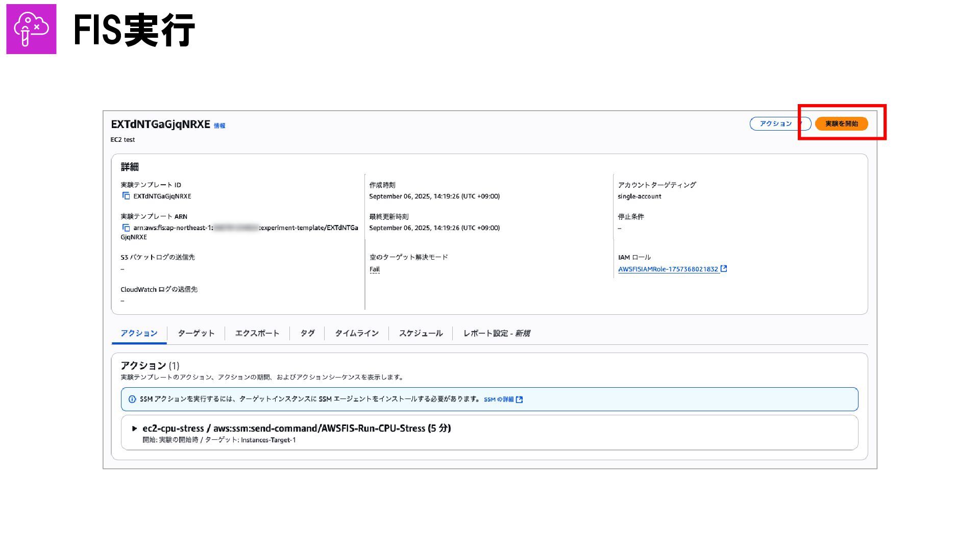Copy the experiment template ID
The width and height of the screenshot is (980, 551).
[x=126, y=196]
